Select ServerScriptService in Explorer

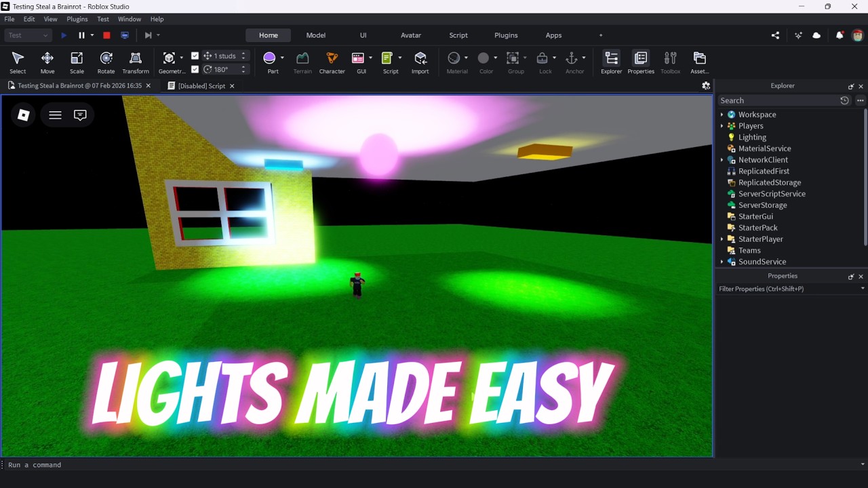(x=772, y=194)
